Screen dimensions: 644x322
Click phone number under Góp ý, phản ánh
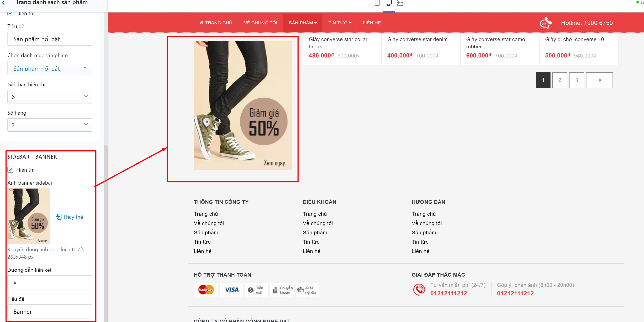tap(515, 293)
